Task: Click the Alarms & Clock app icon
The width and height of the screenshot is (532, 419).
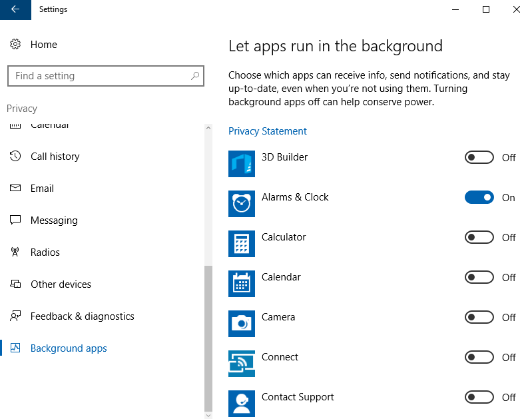Action: click(242, 204)
